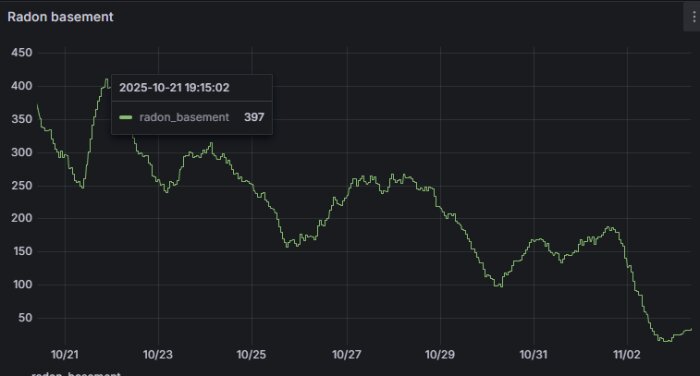The height and width of the screenshot is (376, 700).
Task: Click the 450 y-axis value
Action: 22,53
